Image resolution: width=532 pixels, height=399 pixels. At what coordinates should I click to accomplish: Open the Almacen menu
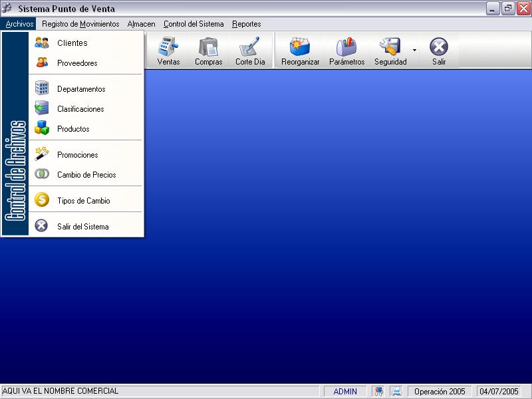pyautogui.click(x=141, y=24)
